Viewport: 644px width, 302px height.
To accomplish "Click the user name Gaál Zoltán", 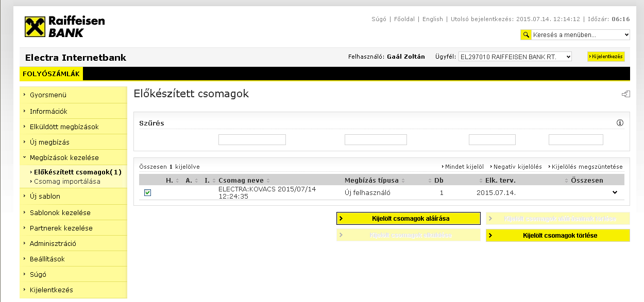I will tap(406, 57).
